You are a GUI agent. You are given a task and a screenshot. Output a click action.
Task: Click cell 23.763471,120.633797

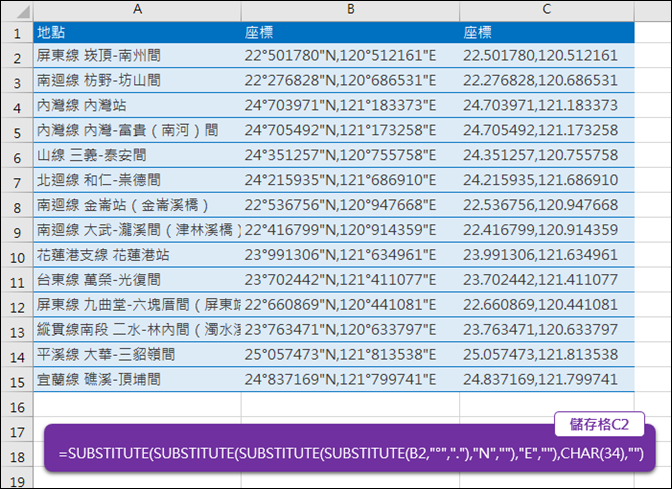click(x=547, y=329)
